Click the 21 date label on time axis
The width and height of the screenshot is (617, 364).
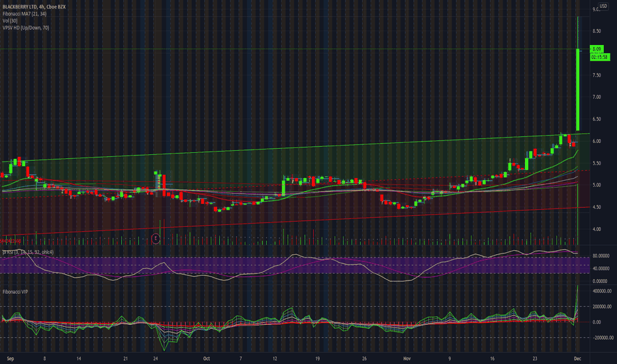click(x=126, y=359)
